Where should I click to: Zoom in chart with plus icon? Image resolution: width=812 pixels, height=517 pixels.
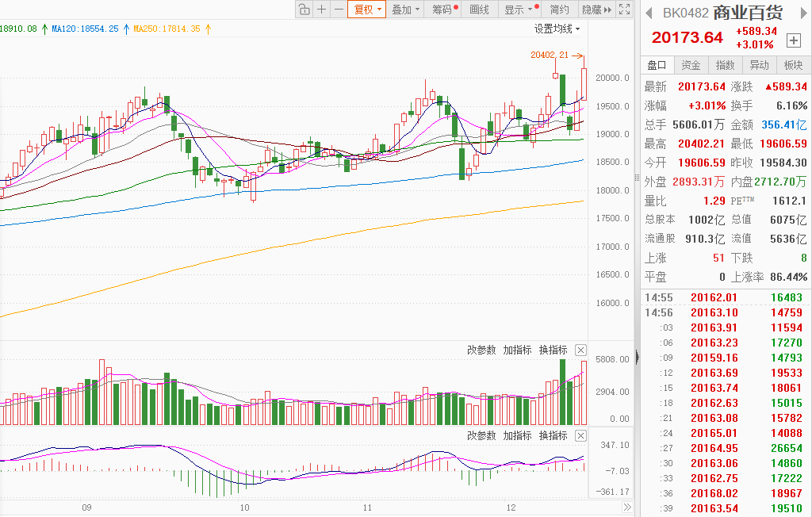[x=321, y=10]
